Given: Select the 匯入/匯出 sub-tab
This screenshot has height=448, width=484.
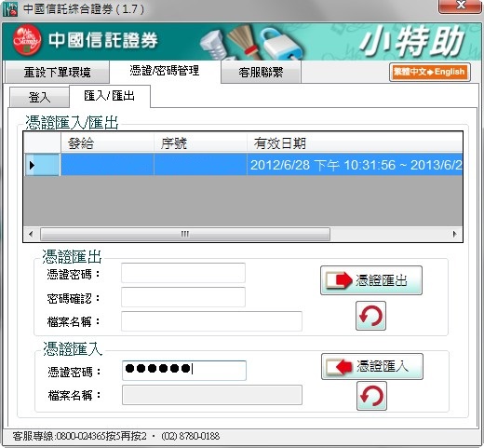Looking at the screenshot, I should pos(110,96).
